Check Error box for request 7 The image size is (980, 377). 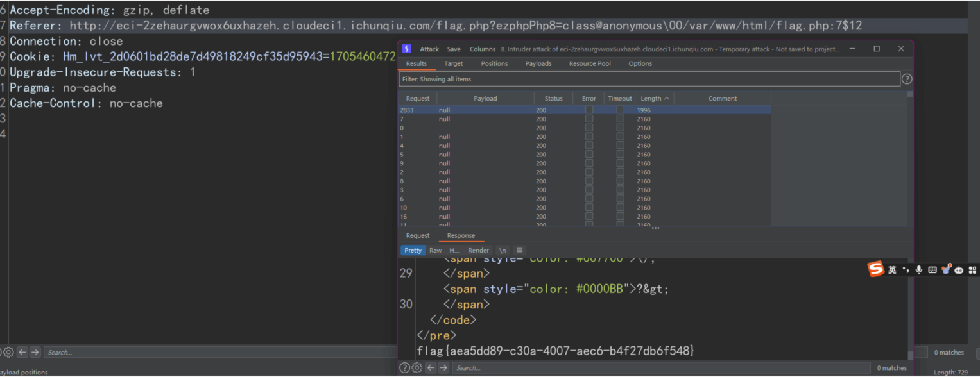pyautogui.click(x=589, y=119)
